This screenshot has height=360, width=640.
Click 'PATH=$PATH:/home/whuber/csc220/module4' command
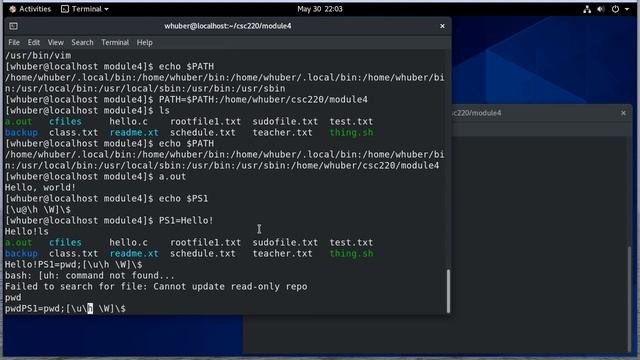[x=263, y=100]
